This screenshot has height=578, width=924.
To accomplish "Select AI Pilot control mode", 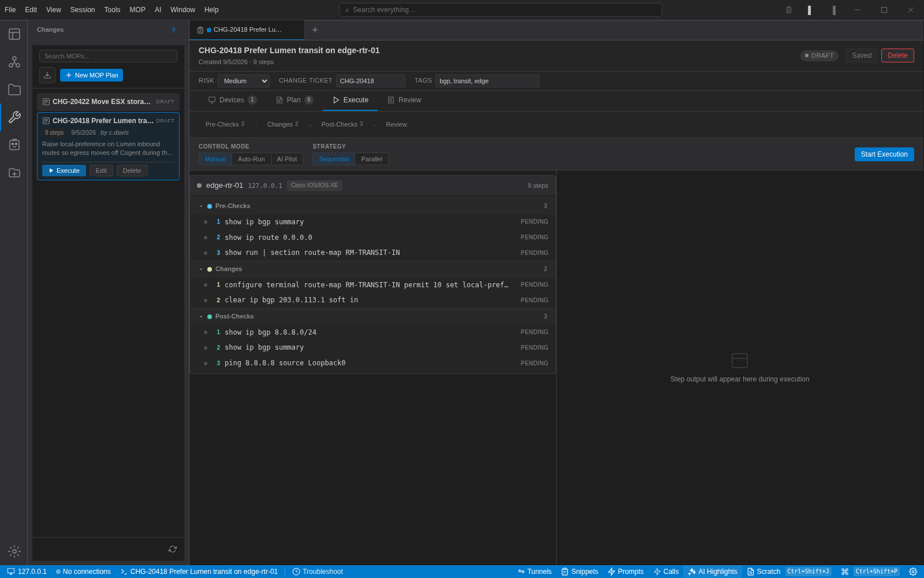I will tap(287, 159).
